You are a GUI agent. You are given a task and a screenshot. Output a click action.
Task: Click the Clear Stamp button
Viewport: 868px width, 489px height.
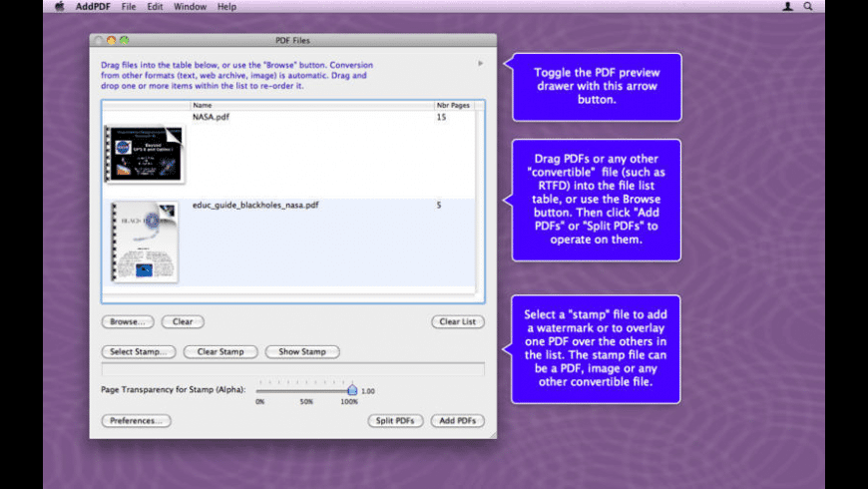point(220,351)
